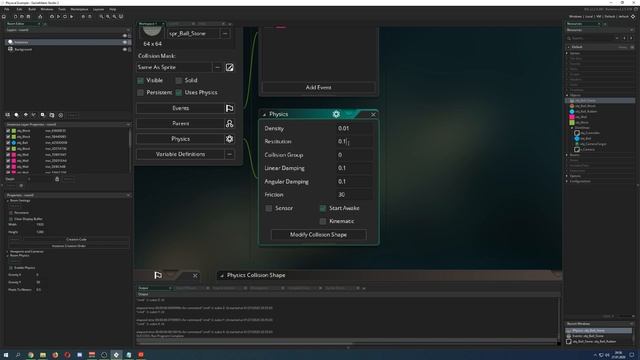The width and height of the screenshot is (640, 360).
Task: Expand the Options folder in resource tree
Action: [x=567, y=176]
